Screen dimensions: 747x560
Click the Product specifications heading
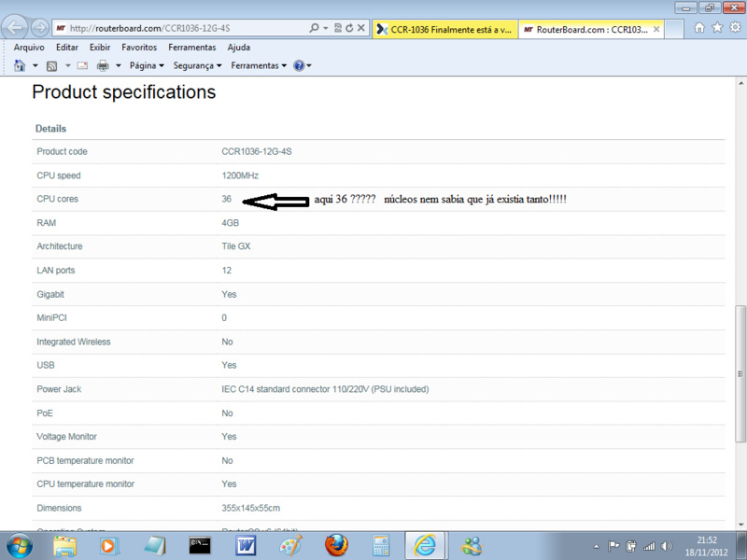tap(124, 91)
